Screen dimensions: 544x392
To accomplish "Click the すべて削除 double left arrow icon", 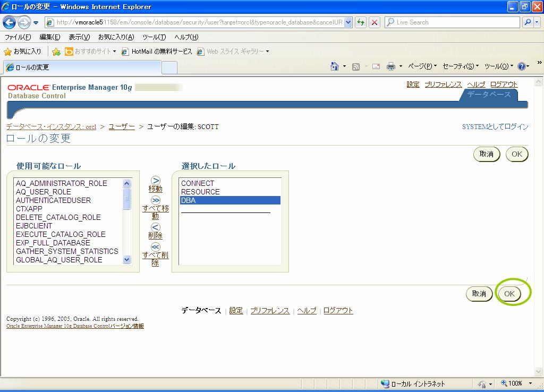I will (x=156, y=246).
